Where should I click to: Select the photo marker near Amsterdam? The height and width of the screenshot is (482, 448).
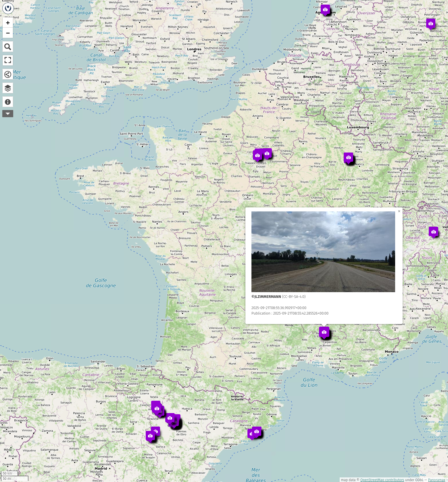[325, 10]
